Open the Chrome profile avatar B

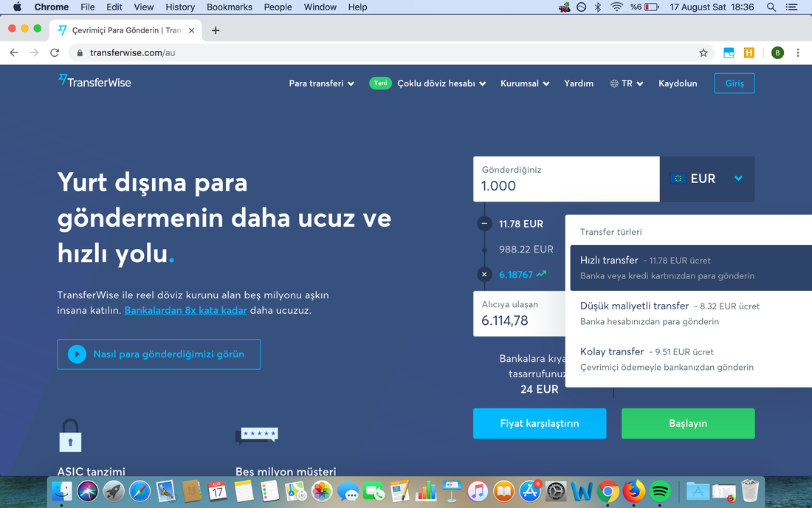click(x=777, y=53)
